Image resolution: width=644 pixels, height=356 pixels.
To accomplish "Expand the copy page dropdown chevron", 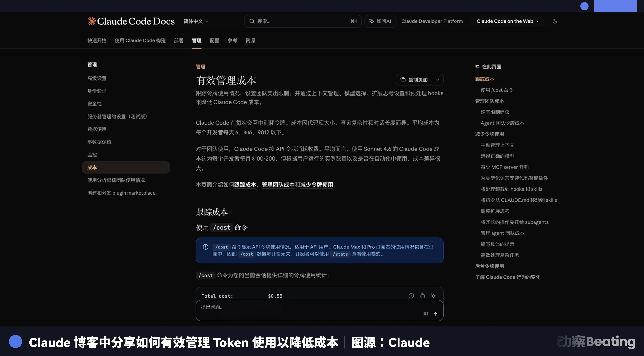I will tap(437, 80).
